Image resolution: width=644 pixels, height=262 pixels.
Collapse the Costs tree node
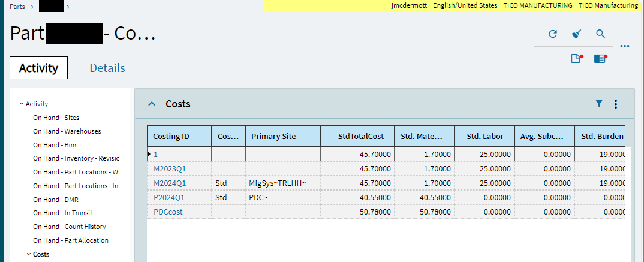[x=29, y=254]
